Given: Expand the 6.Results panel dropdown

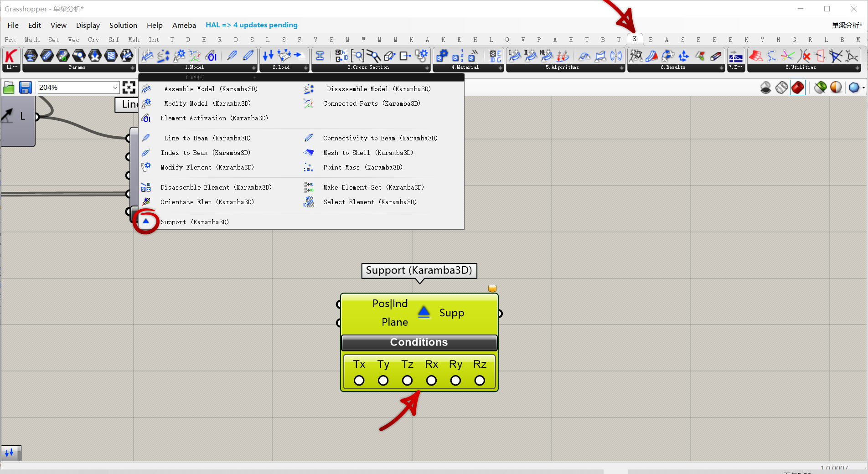Looking at the screenshot, I should (721, 68).
